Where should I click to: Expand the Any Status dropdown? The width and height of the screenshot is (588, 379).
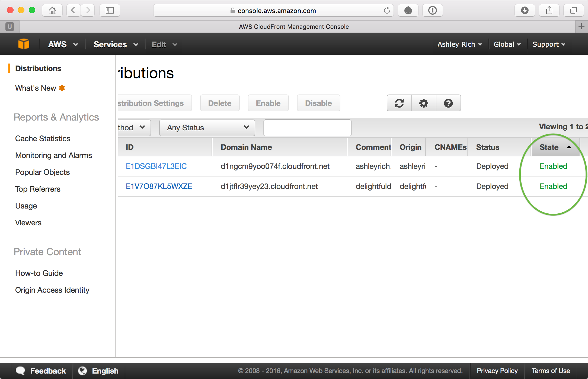click(x=207, y=128)
